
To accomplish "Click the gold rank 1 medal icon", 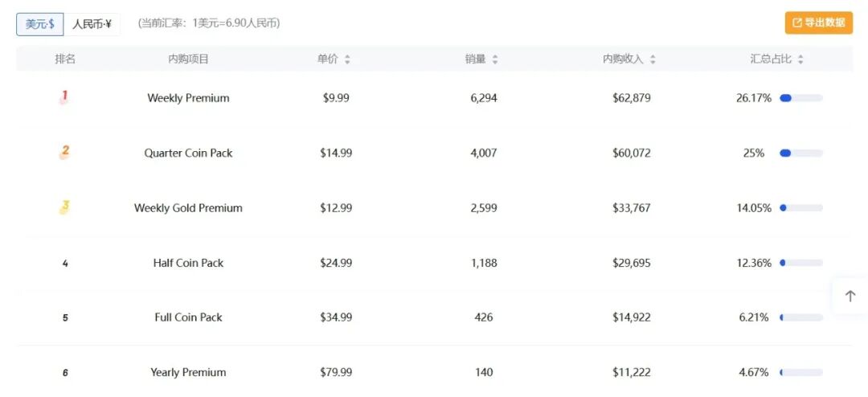I will 64,98.
